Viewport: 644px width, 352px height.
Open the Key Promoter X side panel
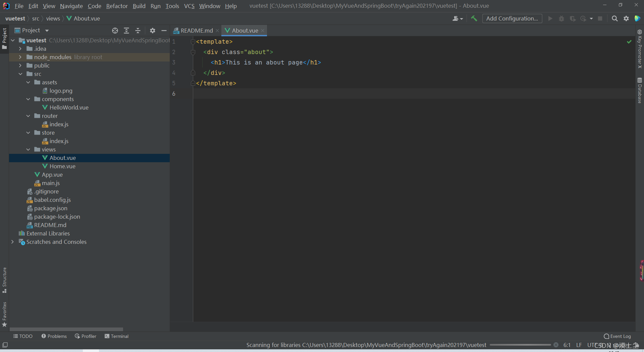pos(640,49)
